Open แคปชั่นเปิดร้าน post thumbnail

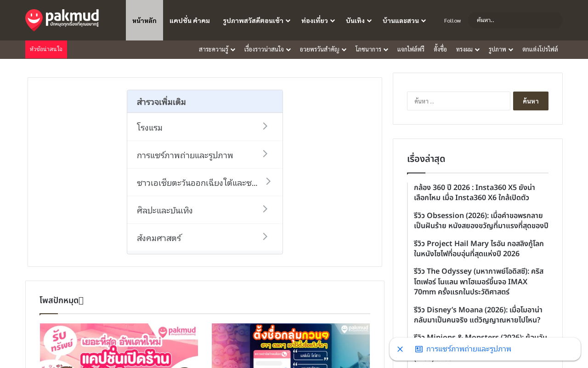coord(119,345)
